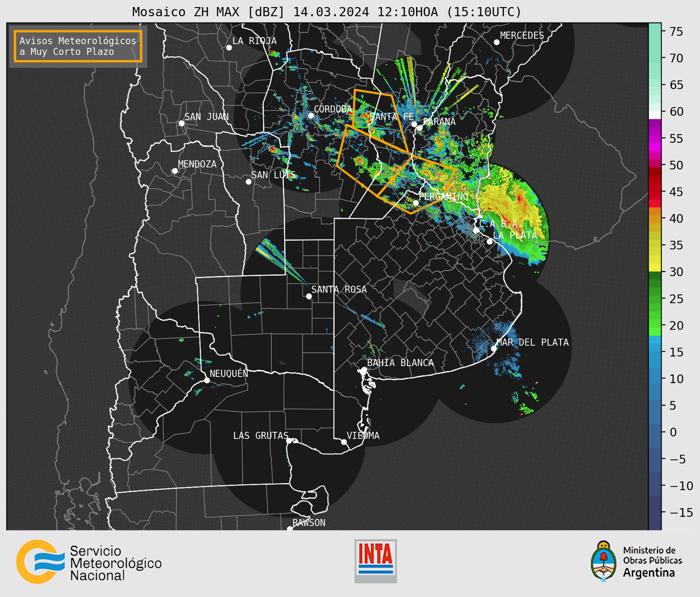This screenshot has width=700, height=597.
Task: Click the Servicio Meteorológico Nacional logo
Action: [x=89, y=562]
